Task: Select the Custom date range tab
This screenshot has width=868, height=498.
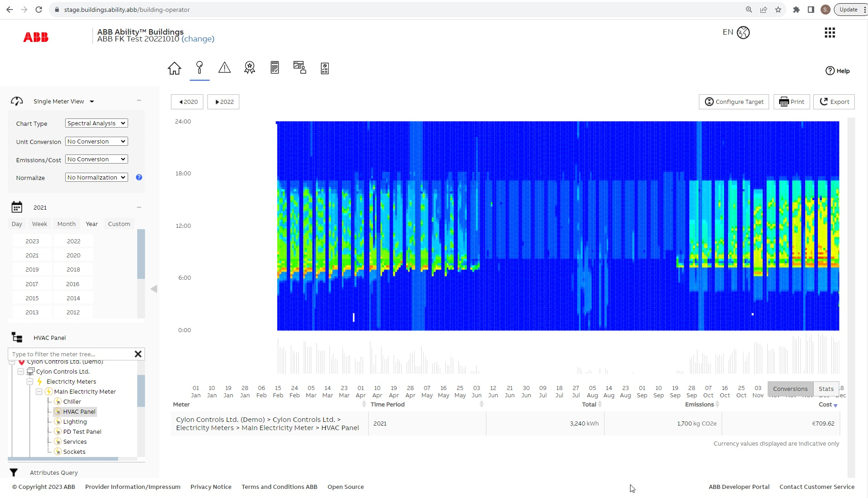Action: (119, 224)
